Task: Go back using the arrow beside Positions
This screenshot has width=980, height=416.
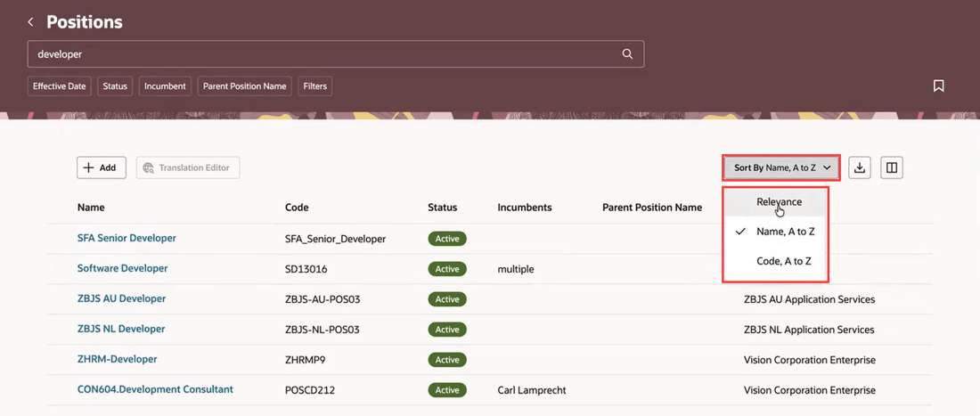Action: [x=30, y=22]
